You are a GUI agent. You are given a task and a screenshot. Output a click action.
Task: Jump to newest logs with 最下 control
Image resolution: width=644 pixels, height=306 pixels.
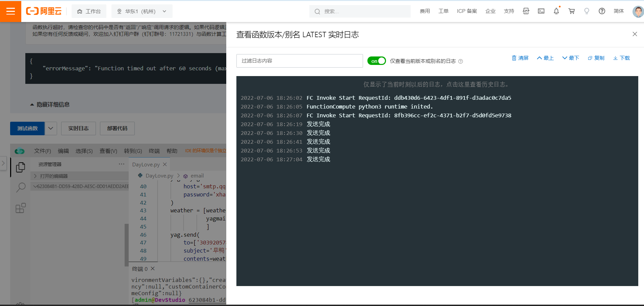click(570, 58)
